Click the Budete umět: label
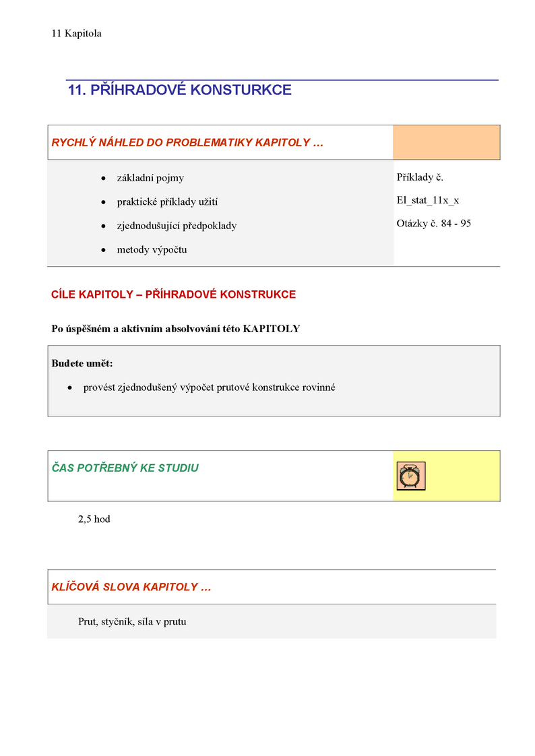 82,364
